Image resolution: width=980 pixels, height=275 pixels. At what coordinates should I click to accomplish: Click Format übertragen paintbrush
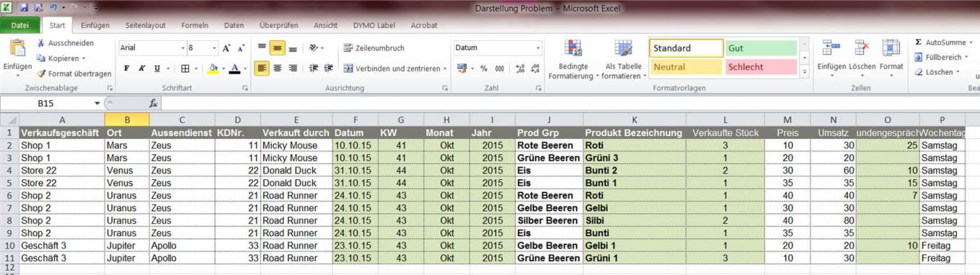(41, 73)
